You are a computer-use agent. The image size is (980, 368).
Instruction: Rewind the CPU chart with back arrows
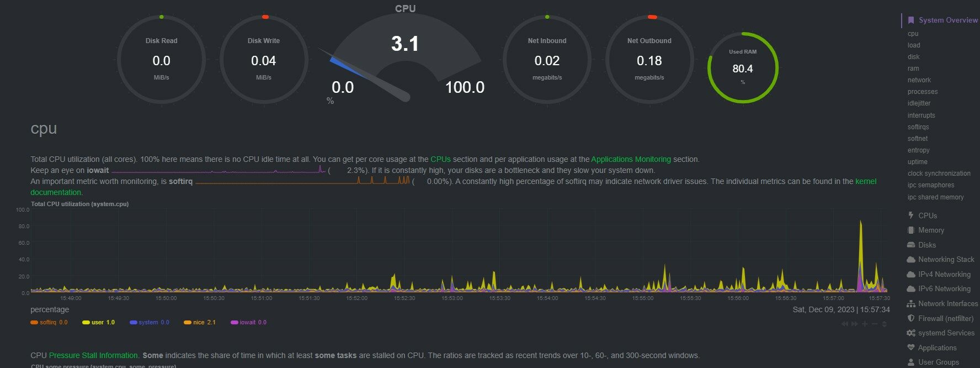coord(845,324)
